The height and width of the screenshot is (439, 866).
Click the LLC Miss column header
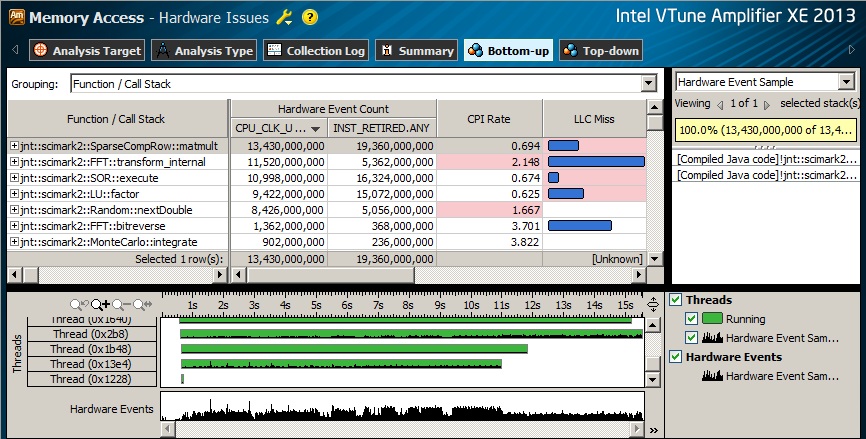(594, 119)
